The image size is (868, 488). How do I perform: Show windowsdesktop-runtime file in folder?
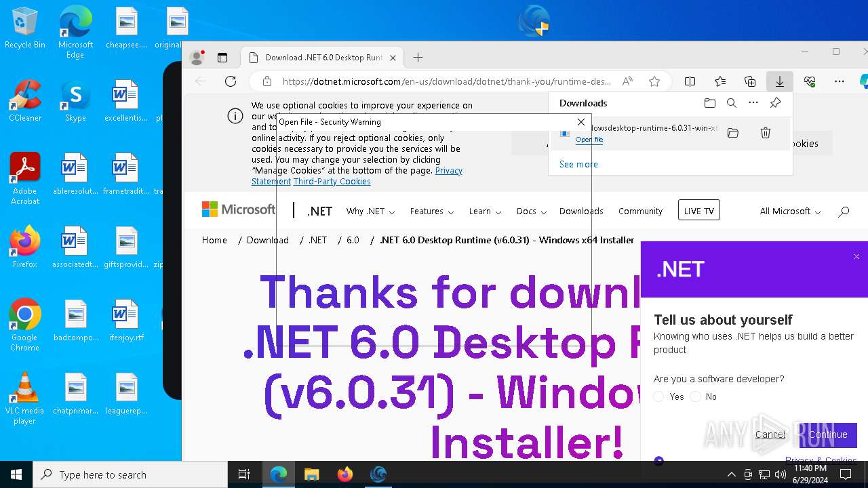733,133
